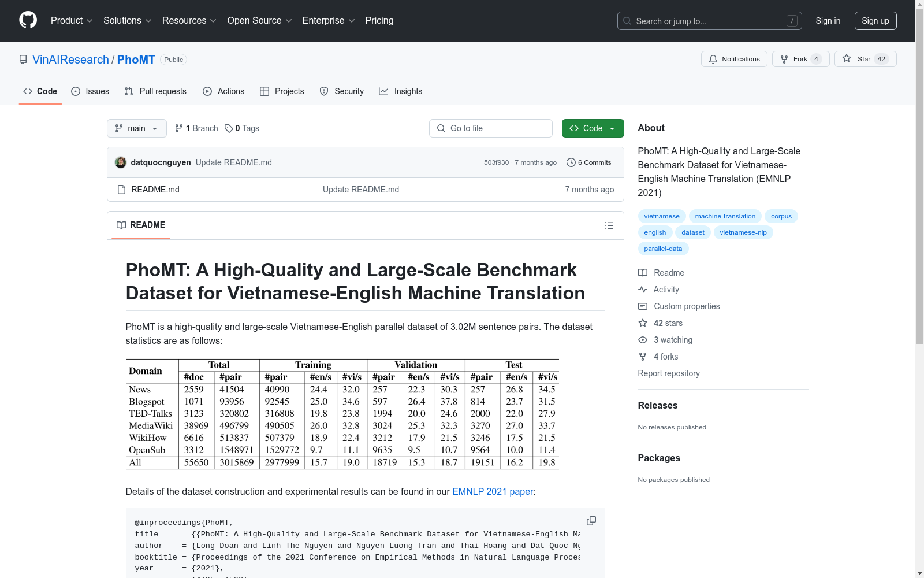
Task: Switch to the Issues tab
Action: click(x=90, y=91)
